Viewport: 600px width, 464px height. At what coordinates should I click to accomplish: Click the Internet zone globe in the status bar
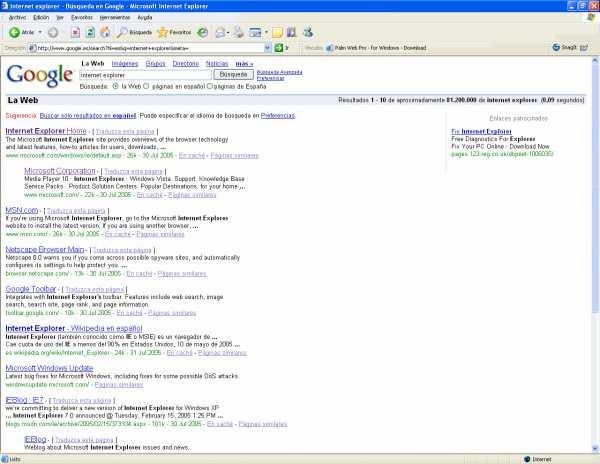click(x=527, y=459)
